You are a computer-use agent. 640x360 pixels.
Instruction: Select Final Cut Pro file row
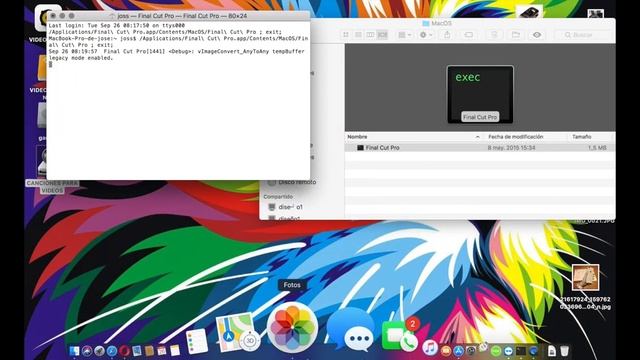(x=480, y=148)
